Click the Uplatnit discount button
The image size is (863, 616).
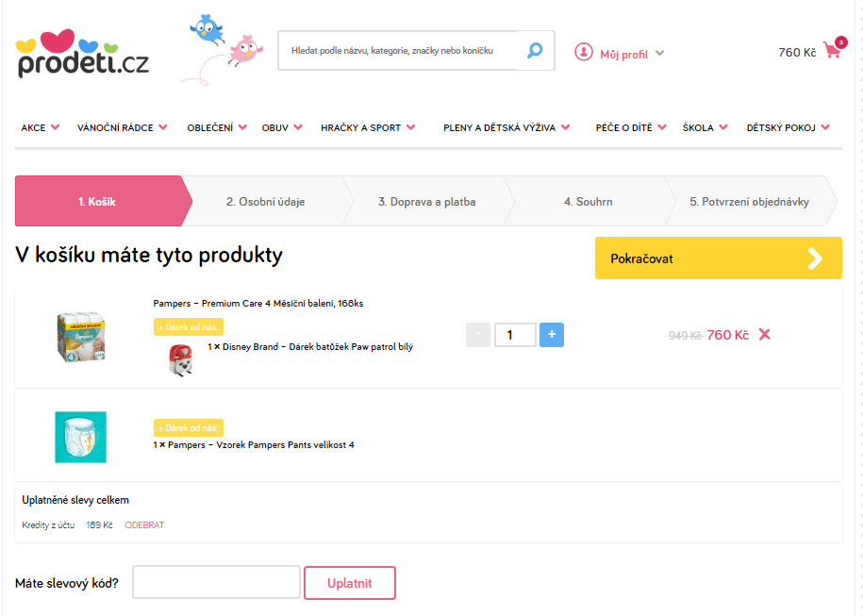pyautogui.click(x=349, y=583)
